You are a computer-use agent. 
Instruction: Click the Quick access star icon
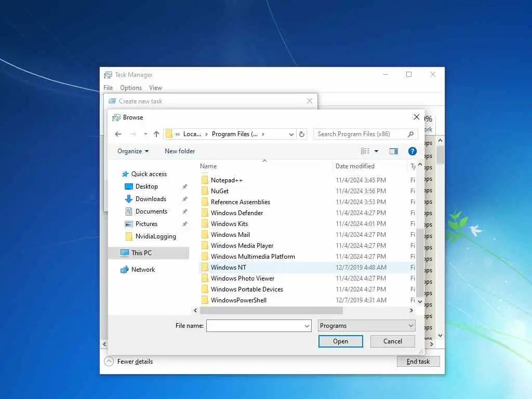(x=125, y=174)
